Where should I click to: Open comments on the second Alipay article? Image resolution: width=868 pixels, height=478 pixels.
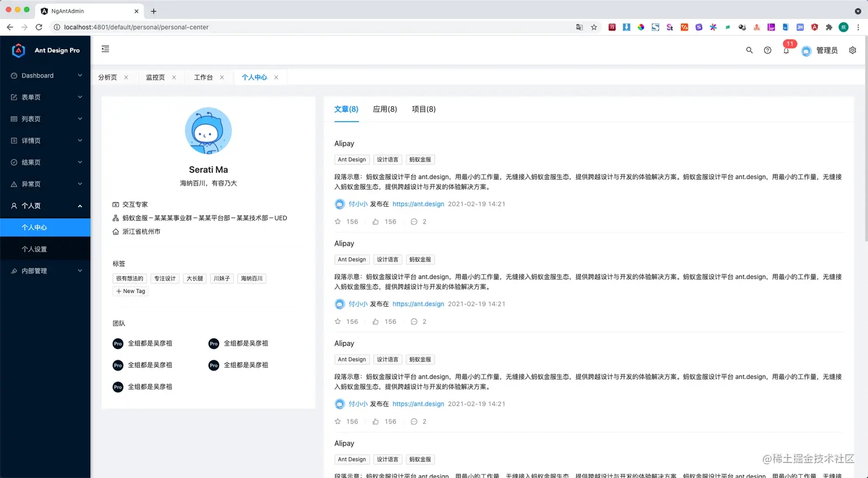[414, 321]
